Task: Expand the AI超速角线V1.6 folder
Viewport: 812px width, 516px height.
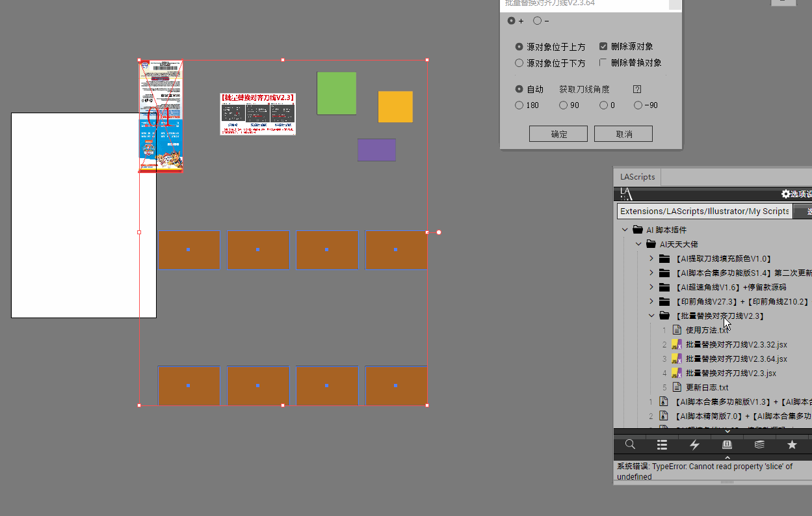Action: 651,287
